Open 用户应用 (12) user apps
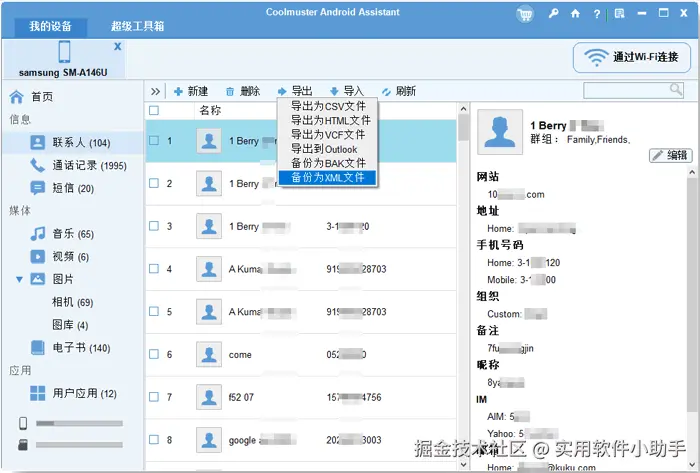 pyautogui.click(x=73, y=394)
